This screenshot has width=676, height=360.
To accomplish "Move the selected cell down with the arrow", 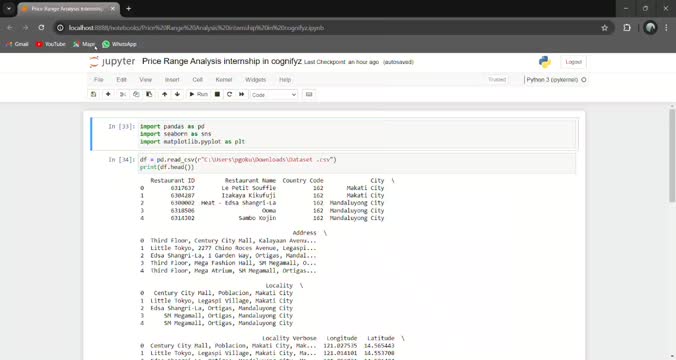I will [x=177, y=94].
